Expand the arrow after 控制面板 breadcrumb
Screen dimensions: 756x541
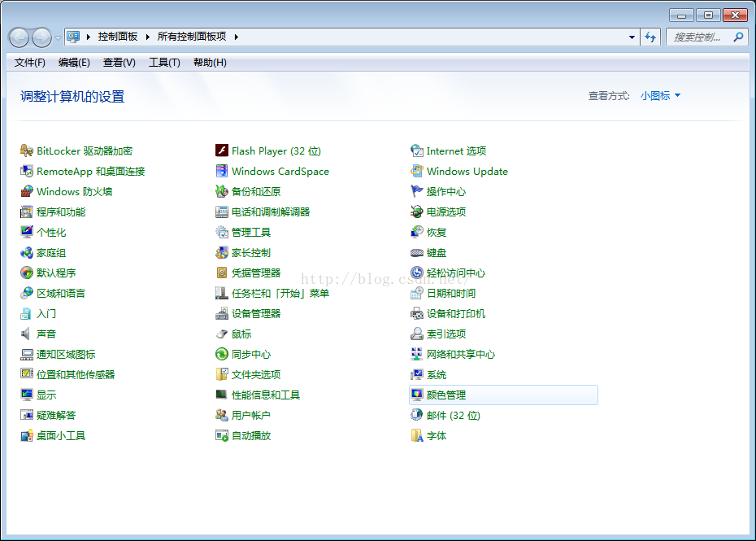point(147,37)
